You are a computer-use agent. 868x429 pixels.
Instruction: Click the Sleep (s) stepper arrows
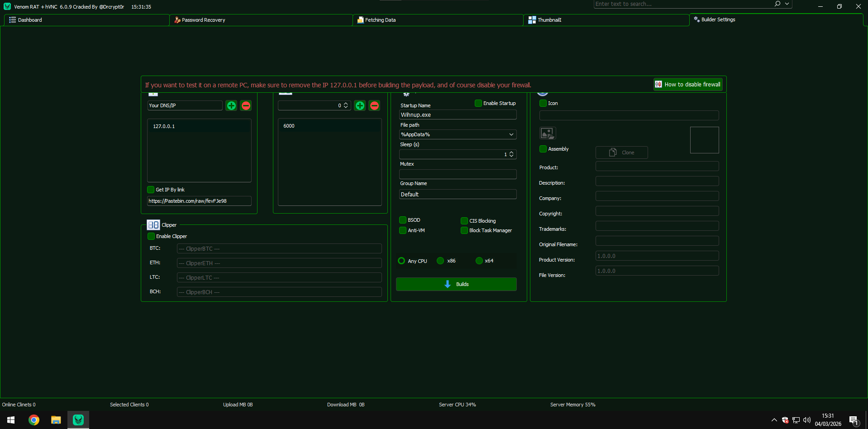(x=511, y=154)
